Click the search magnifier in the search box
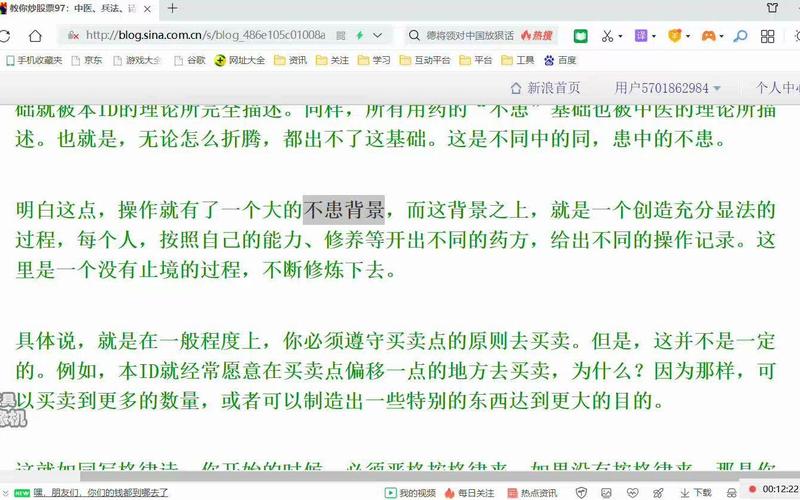The image size is (800, 500). tap(414, 35)
